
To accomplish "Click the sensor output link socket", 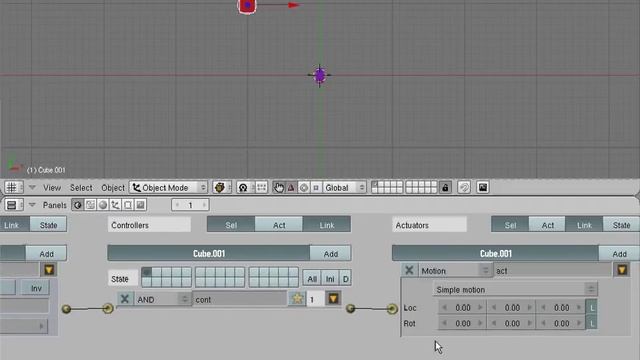I will [66, 309].
